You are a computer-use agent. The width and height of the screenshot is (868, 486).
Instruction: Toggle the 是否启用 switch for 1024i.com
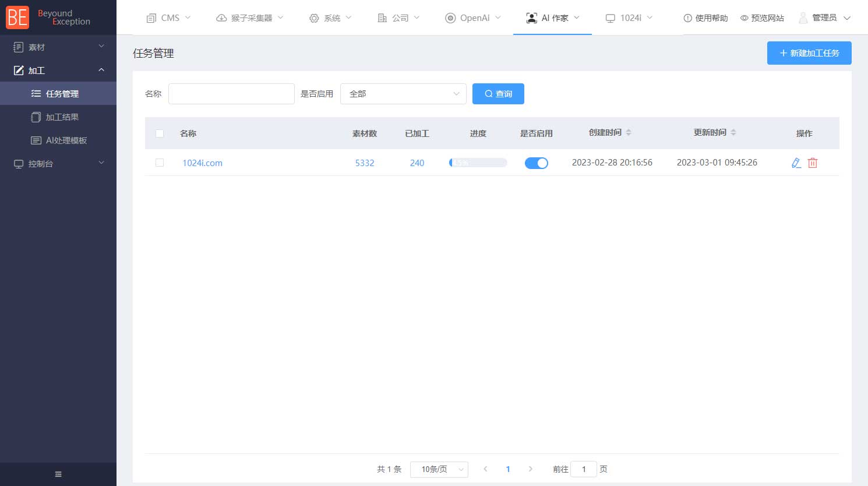(x=537, y=163)
